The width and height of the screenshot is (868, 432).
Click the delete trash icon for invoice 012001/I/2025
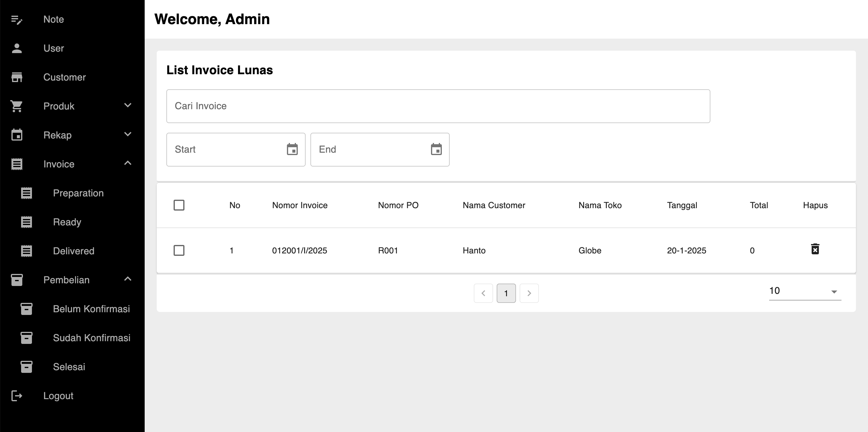[815, 249]
